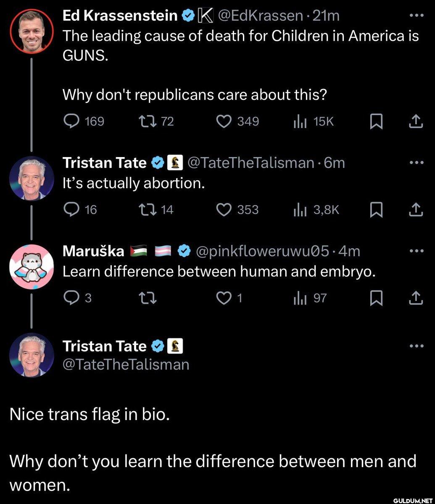
Task: Open more options on the main Tristan Tate tweet
Action: (416, 346)
